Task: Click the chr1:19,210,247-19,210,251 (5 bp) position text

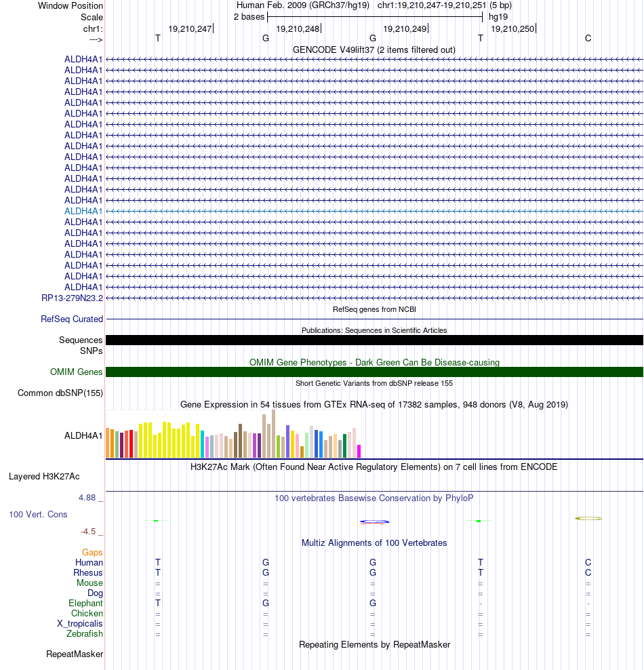Action: click(445, 5)
